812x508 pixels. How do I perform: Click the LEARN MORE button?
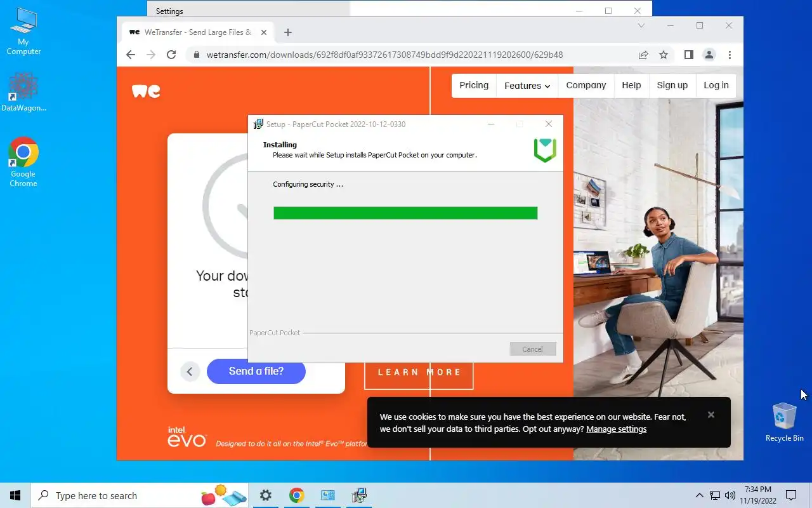tap(419, 372)
